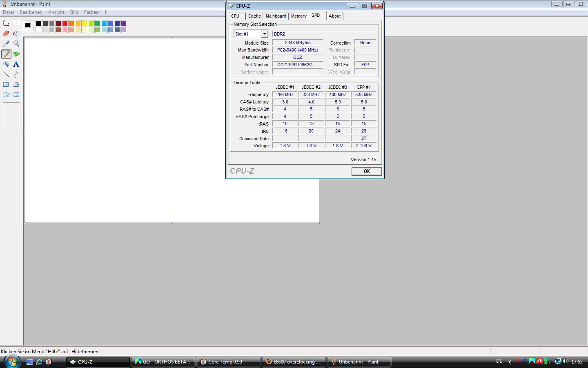
Task: Pick the Airbrush spray can tool
Action: click(x=6, y=64)
